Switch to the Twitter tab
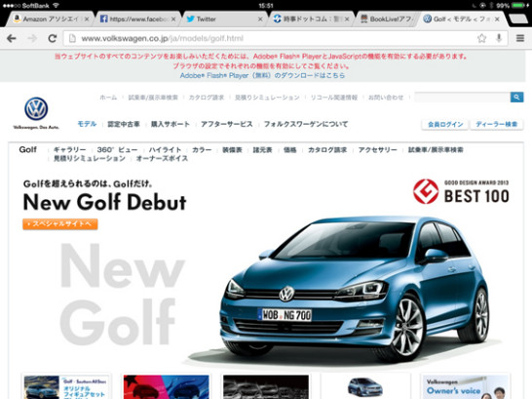Screen dimensions: 532x399 (x=224, y=19)
